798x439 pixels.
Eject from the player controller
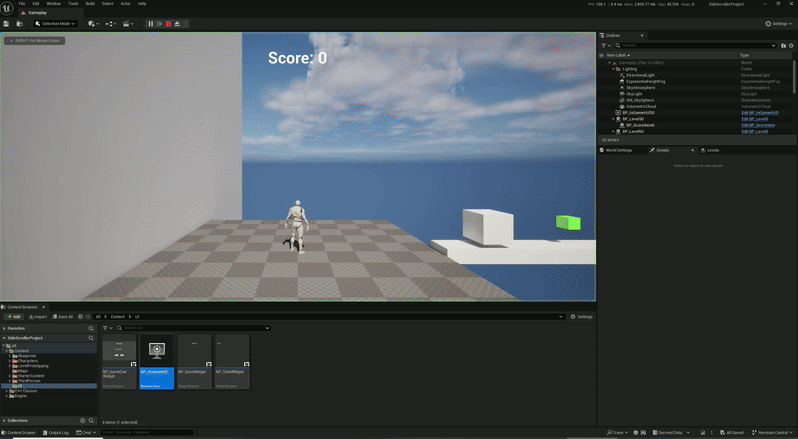click(x=177, y=24)
